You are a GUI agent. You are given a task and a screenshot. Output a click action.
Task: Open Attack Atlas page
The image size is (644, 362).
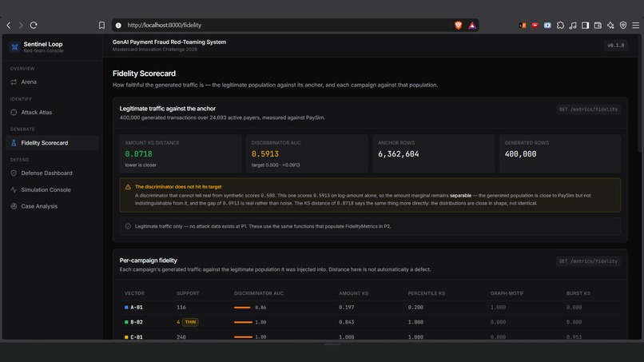(x=52, y=112)
